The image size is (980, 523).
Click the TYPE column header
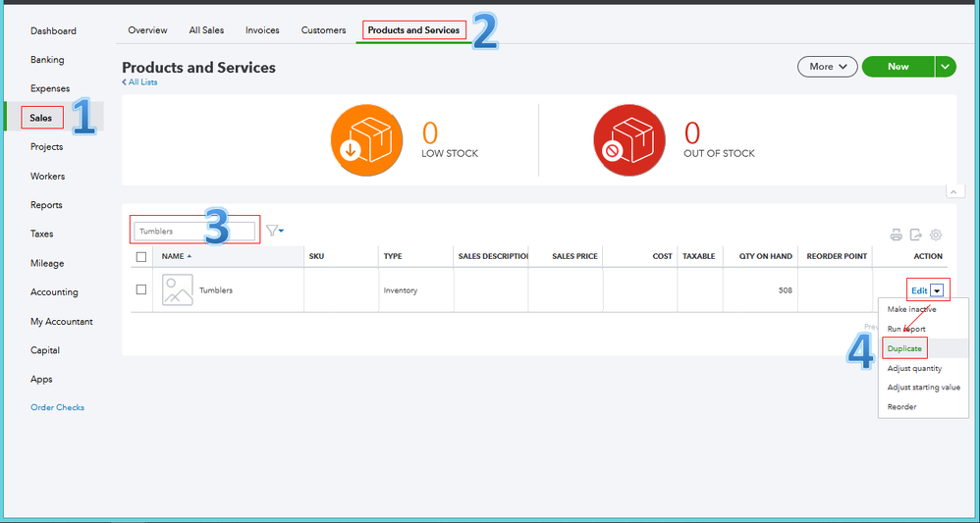(393, 256)
